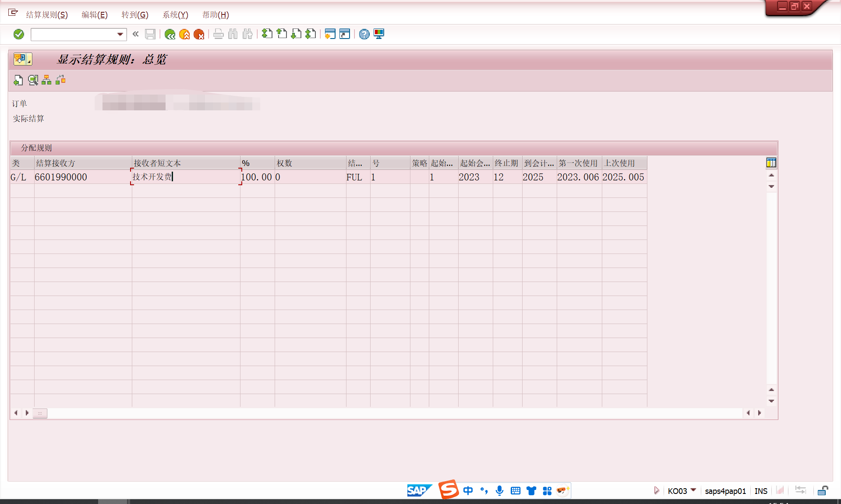Open the table column configuration icon
The image size is (841, 504).
[x=771, y=163]
